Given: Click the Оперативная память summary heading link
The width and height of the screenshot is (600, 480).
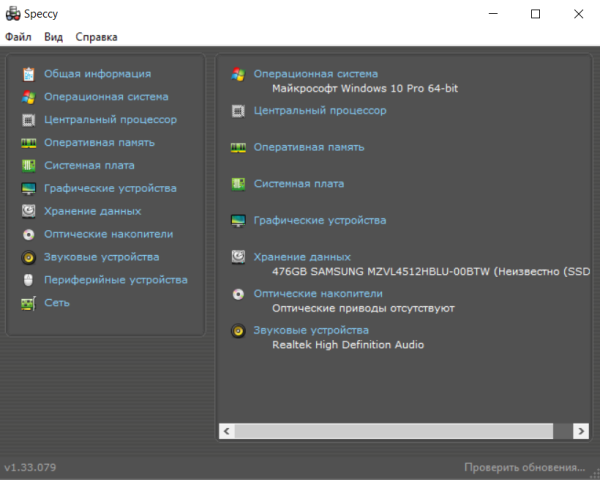Looking at the screenshot, I should 309,147.
